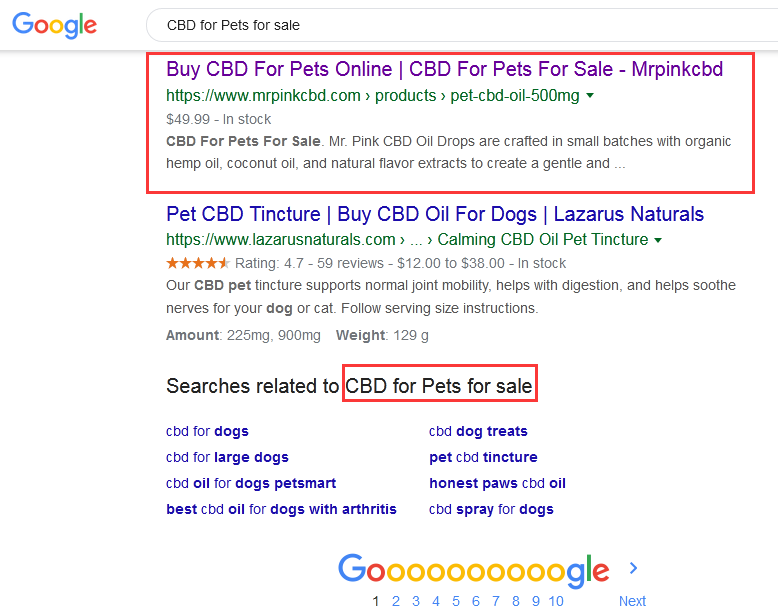The image size is (778, 616).
Task: Select related search pet cbd tincture
Action: pos(483,457)
